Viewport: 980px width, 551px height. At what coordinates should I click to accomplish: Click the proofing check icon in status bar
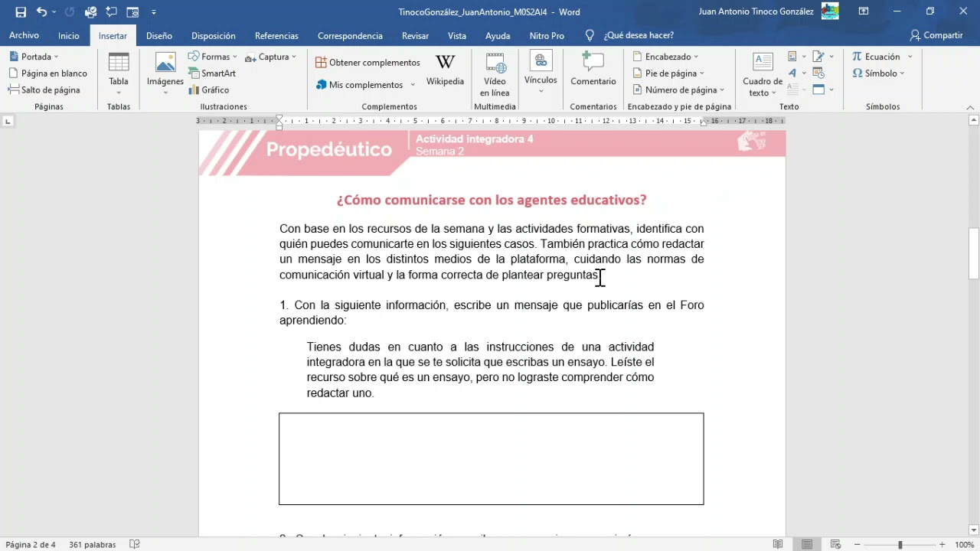click(x=135, y=545)
